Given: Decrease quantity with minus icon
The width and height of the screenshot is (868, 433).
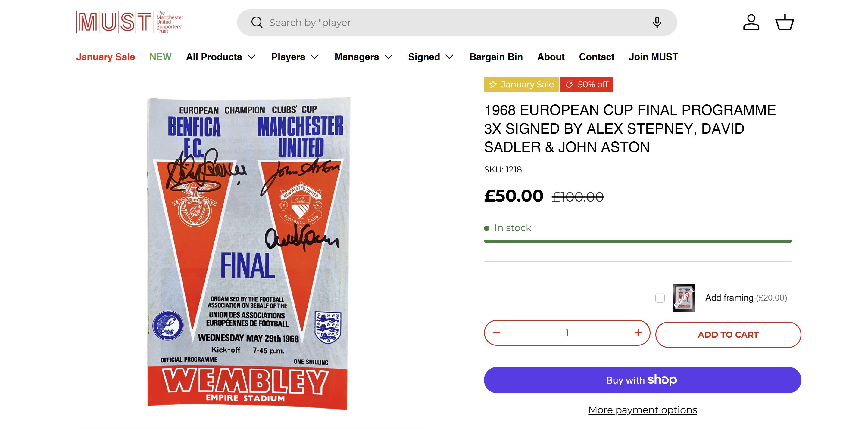Looking at the screenshot, I should pyautogui.click(x=496, y=333).
